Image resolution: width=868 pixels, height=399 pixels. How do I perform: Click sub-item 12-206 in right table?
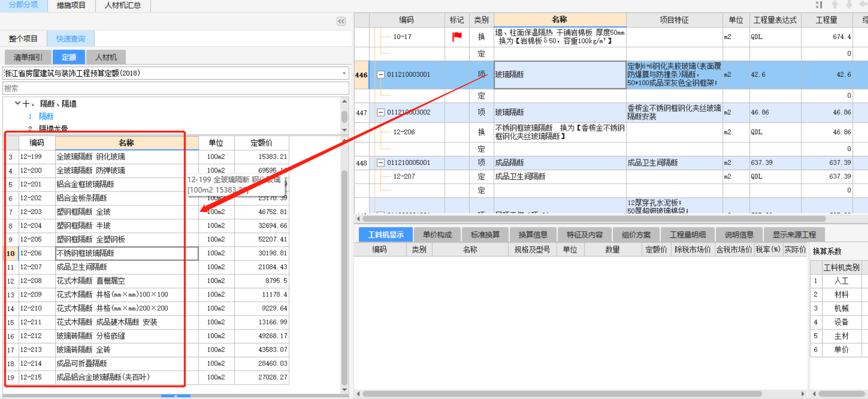[404, 132]
